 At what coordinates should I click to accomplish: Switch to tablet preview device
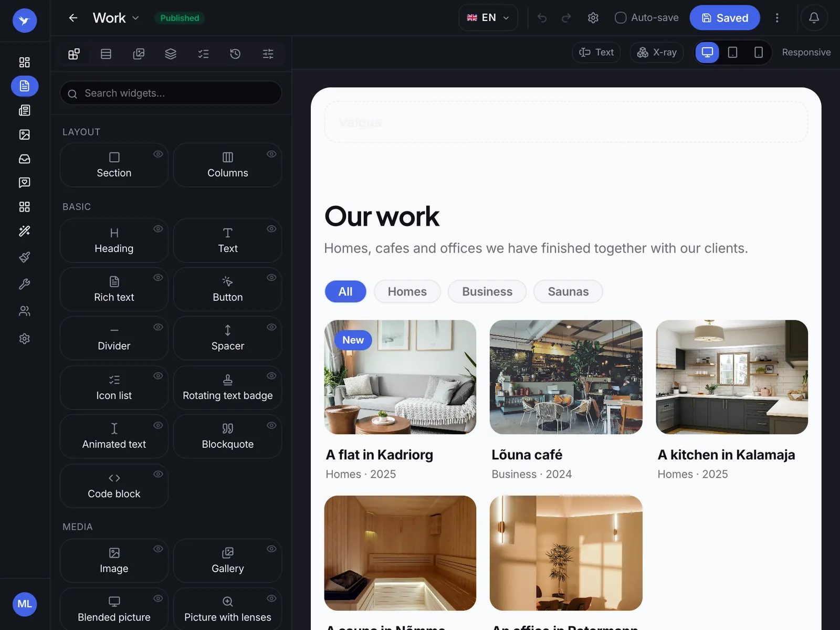coord(733,52)
